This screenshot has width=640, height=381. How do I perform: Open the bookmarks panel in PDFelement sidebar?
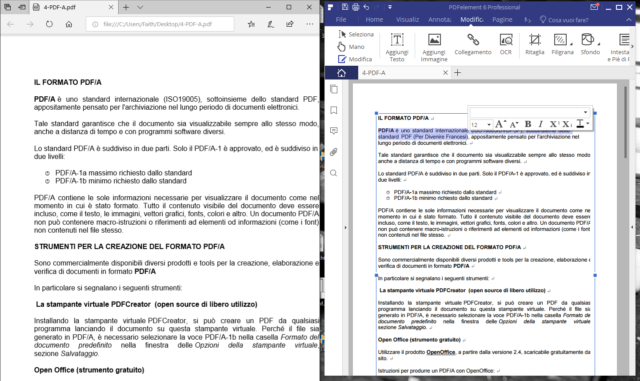click(334, 110)
